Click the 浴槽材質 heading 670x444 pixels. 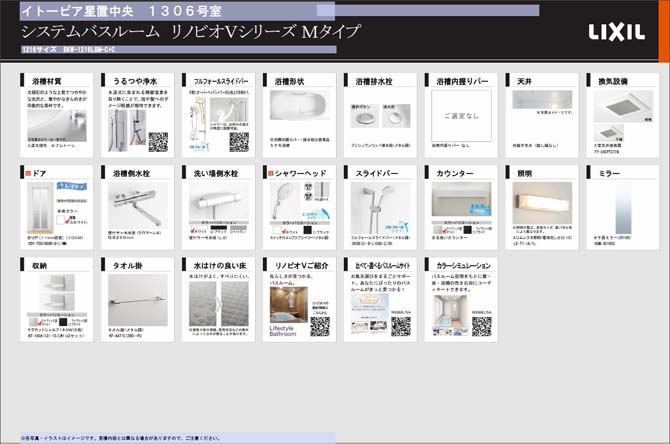[x=47, y=81]
